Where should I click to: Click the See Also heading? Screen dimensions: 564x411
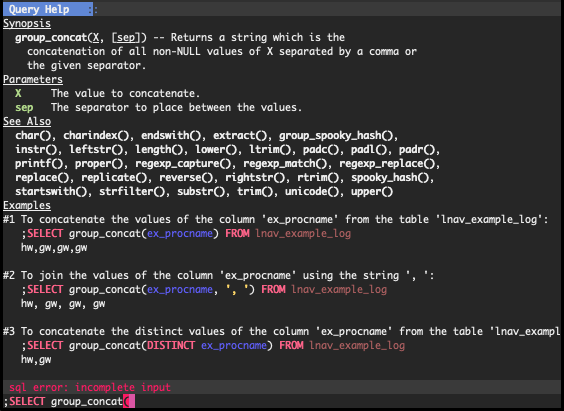coord(27,122)
